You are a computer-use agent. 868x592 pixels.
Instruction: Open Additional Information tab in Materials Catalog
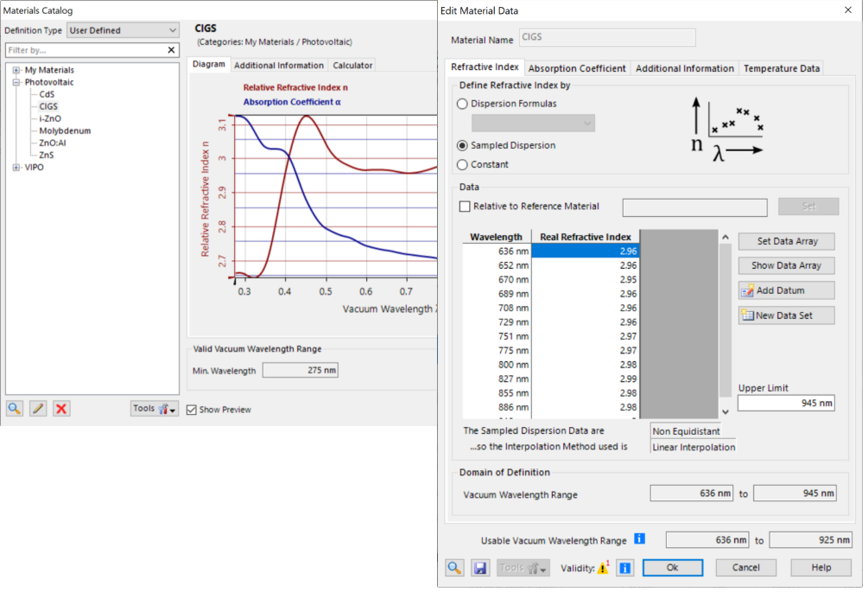pyautogui.click(x=279, y=66)
